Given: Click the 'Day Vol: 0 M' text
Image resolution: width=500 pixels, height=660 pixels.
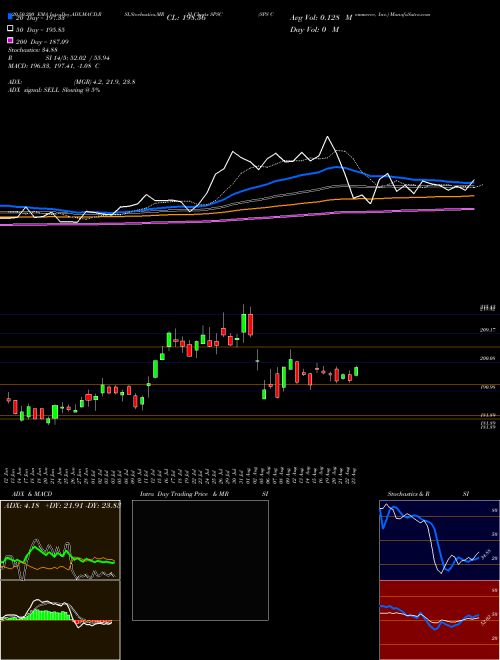Looking at the screenshot, I should (x=314, y=30).
